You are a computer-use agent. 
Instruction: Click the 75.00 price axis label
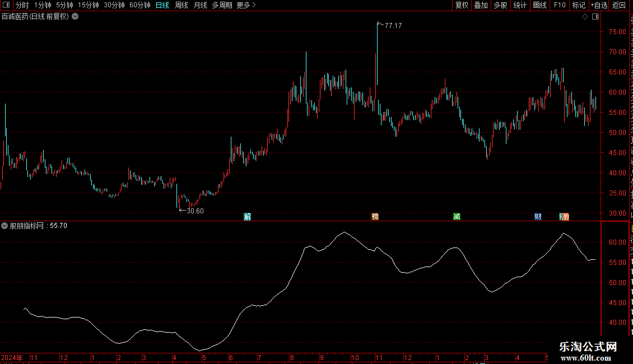pos(618,32)
